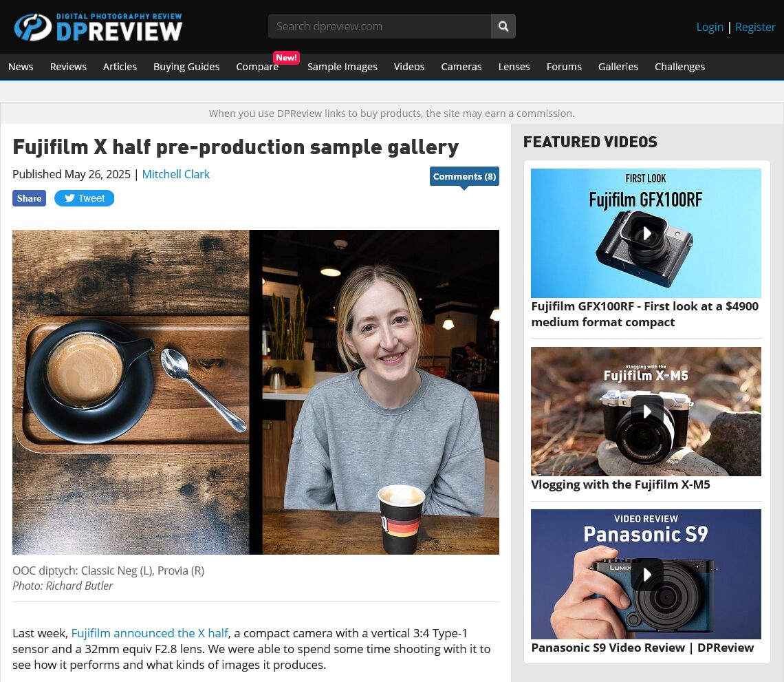
Task: Click 'Panasonic S9 Video Review | DPReview' title
Action: [642, 648]
